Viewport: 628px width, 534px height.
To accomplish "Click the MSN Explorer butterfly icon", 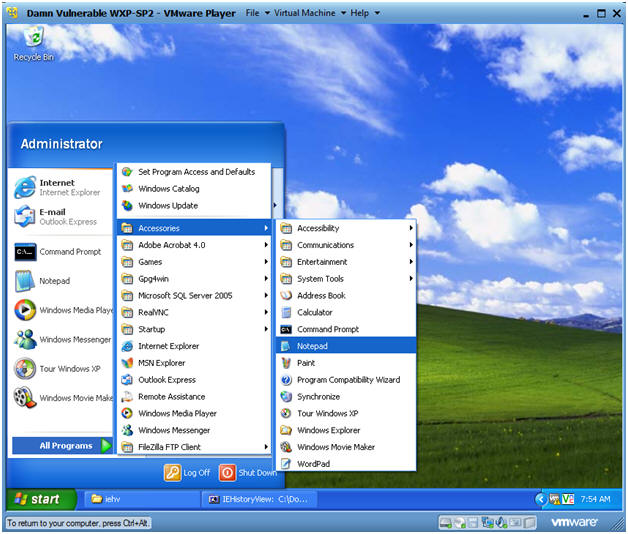I will (x=127, y=363).
